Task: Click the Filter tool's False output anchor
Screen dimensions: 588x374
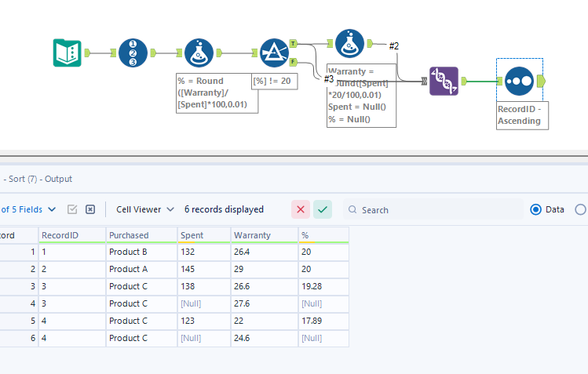Action: pyautogui.click(x=294, y=61)
